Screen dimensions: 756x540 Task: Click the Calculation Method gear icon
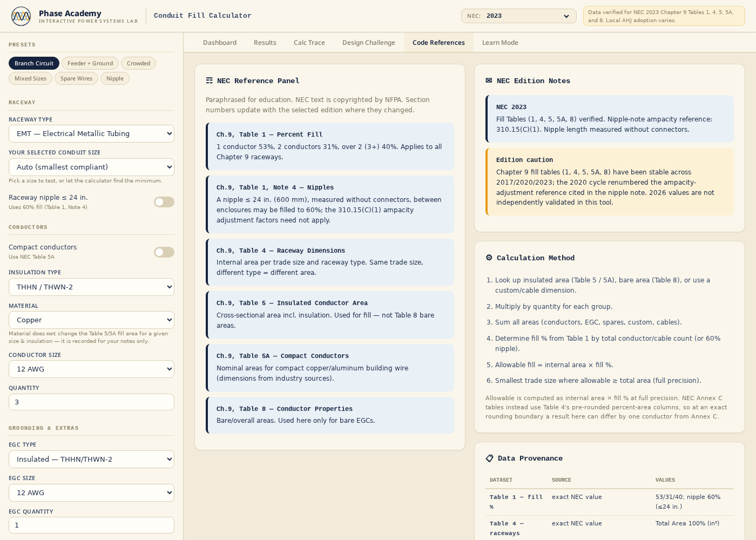click(489, 258)
